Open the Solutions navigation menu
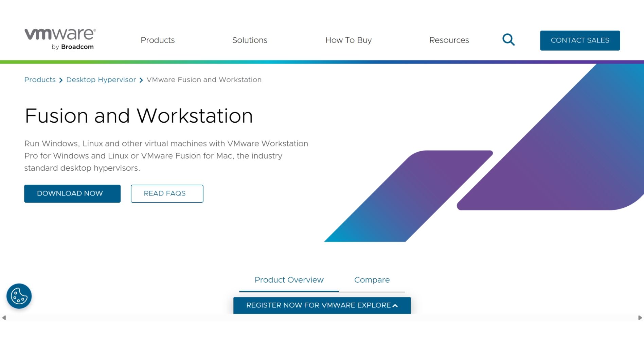Image resolution: width=644 pixels, height=357 pixels. [250, 40]
